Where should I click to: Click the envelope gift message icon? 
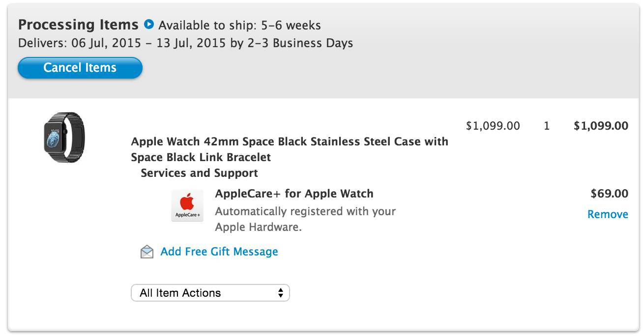point(147,252)
